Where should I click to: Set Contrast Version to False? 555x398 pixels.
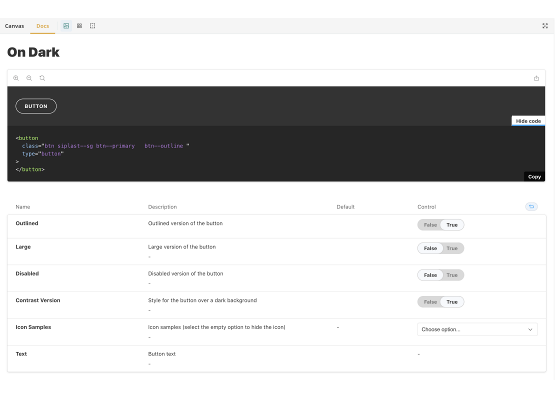pyautogui.click(x=430, y=302)
